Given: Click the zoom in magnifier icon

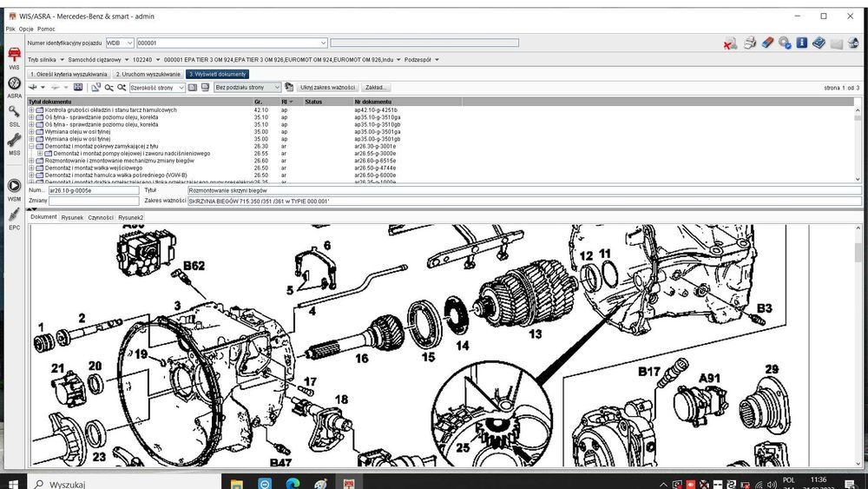Looking at the screenshot, I should pos(122,88).
